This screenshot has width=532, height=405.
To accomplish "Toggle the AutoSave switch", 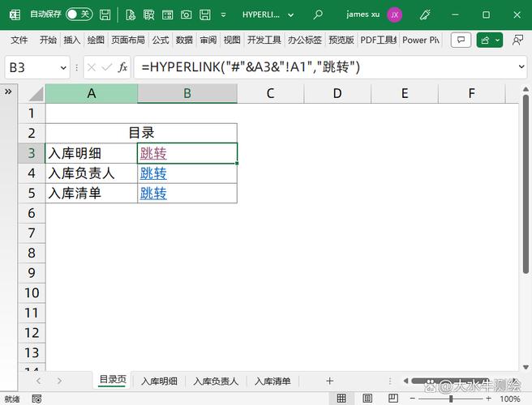I will 79,15.
